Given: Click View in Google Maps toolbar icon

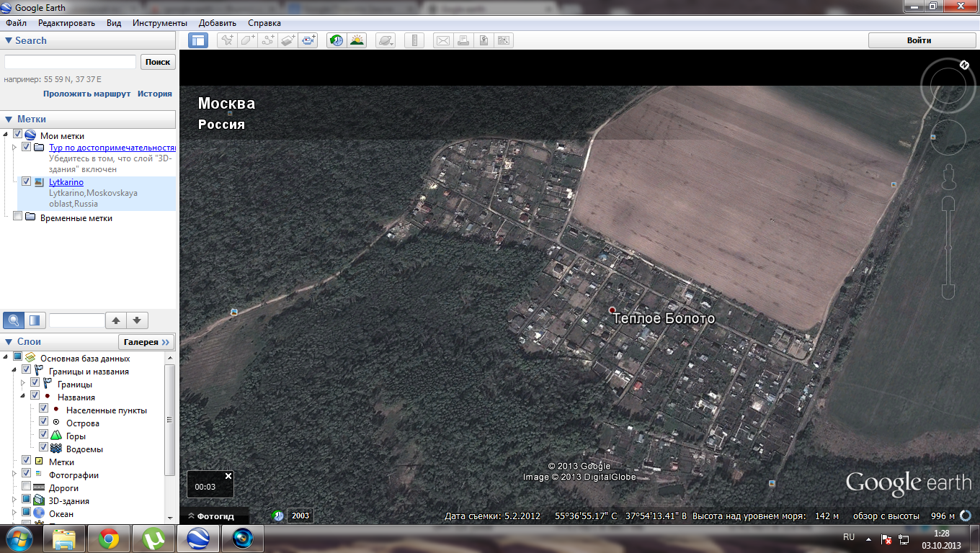Looking at the screenshot, I should pos(504,40).
